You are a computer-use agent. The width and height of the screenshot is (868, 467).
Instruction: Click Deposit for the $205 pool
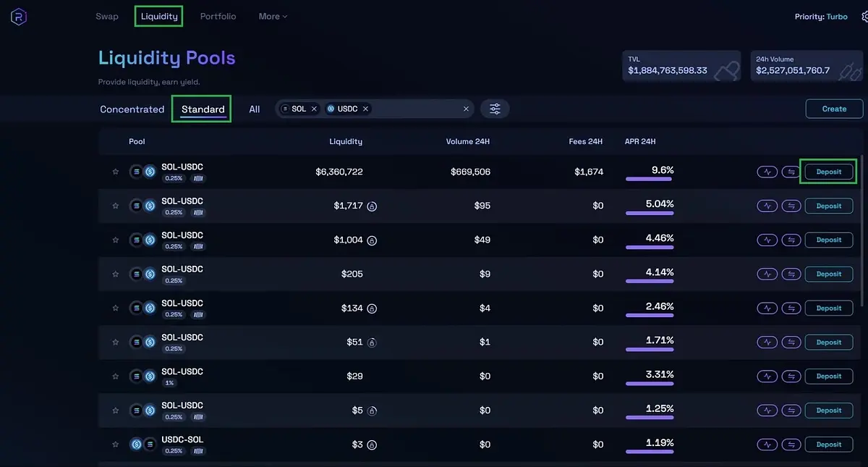829,274
